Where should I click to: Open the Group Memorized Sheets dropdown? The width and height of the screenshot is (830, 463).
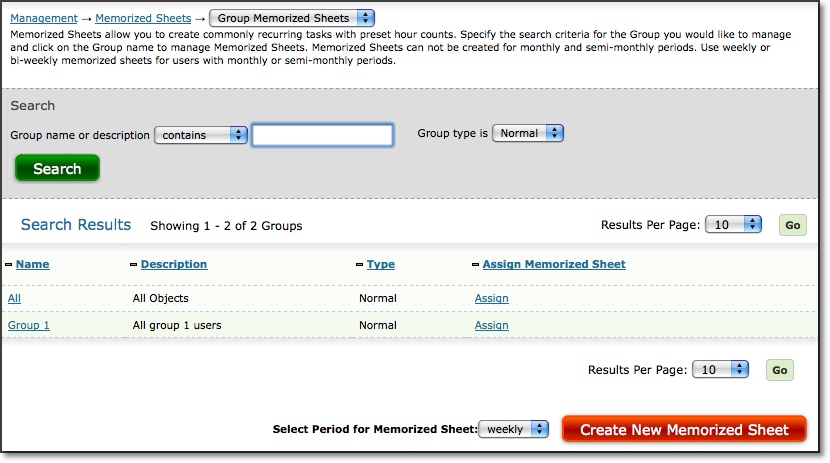(x=292, y=18)
